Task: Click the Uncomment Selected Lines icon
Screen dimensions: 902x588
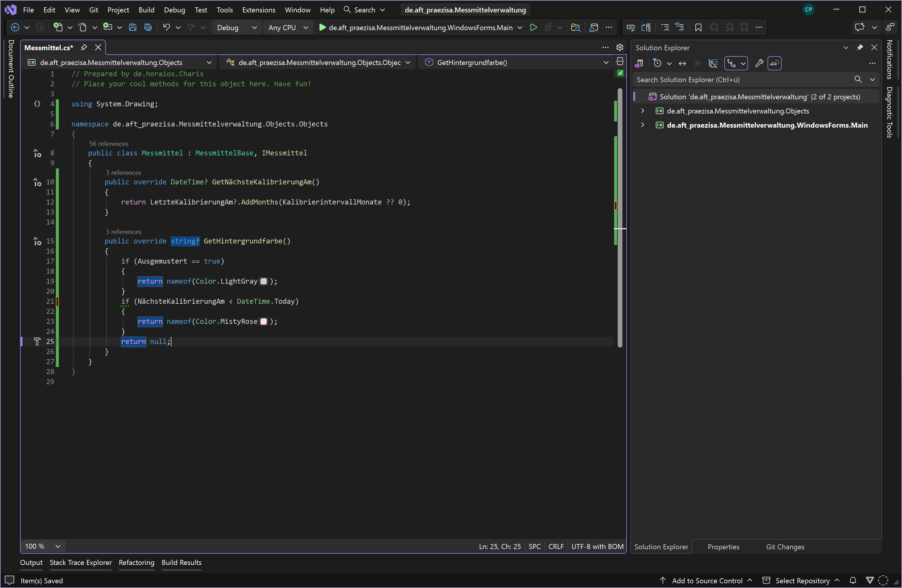Action: [x=679, y=27]
